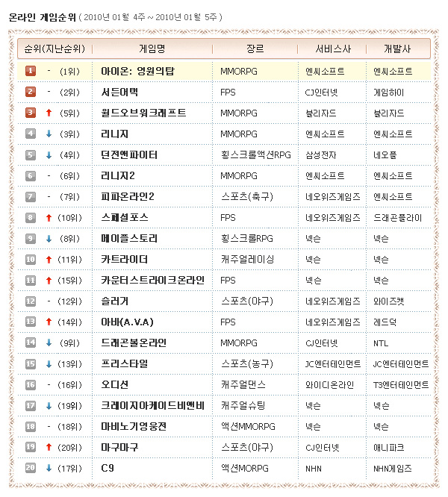
Task: Click the red rank 2 badge for 서든어택
Action: point(31,92)
